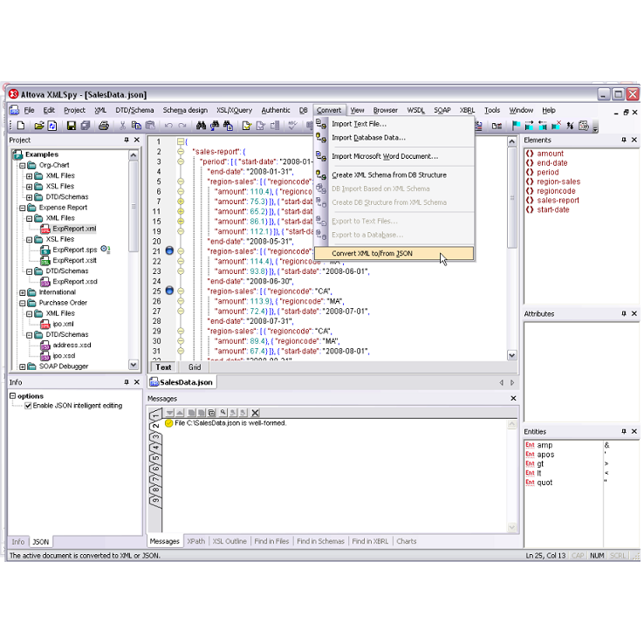Choose Import Microsoft Word Document entry
Screen dimensions: 644x644
coord(394,156)
